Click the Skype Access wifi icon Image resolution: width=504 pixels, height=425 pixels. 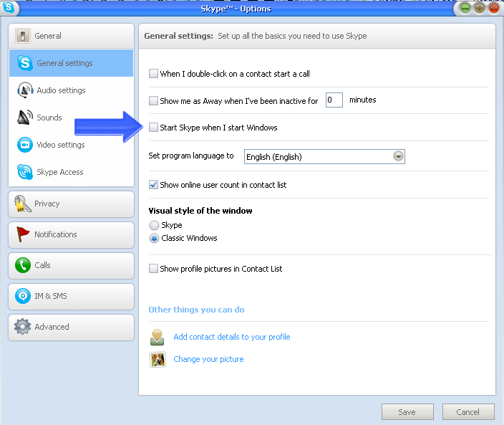[x=25, y=172]
